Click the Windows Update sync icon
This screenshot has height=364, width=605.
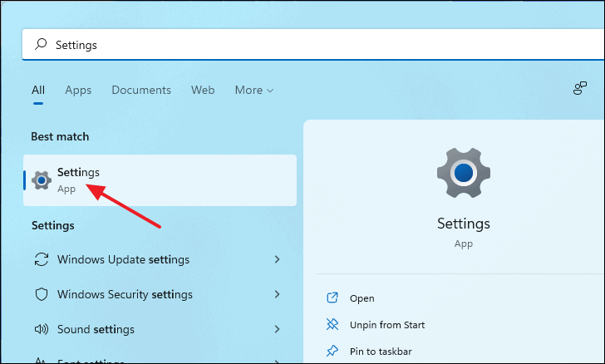(x=42, y=259)
